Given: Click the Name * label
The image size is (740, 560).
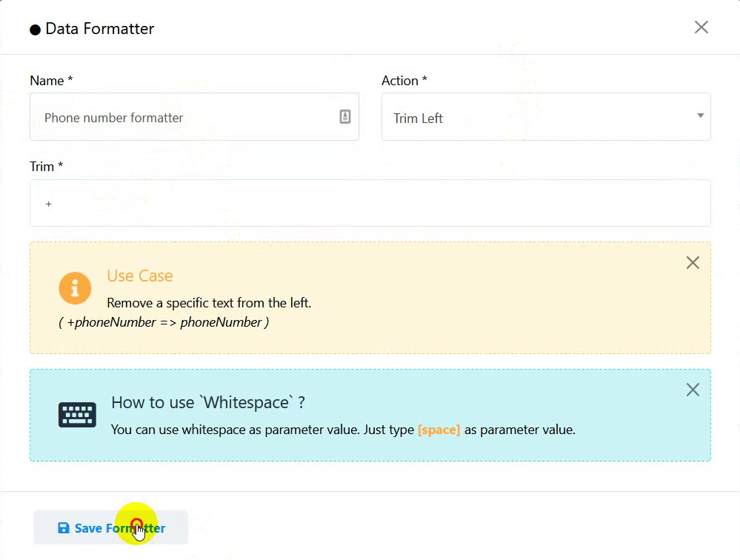Looking at the screenshot, I should coord(51,81).
